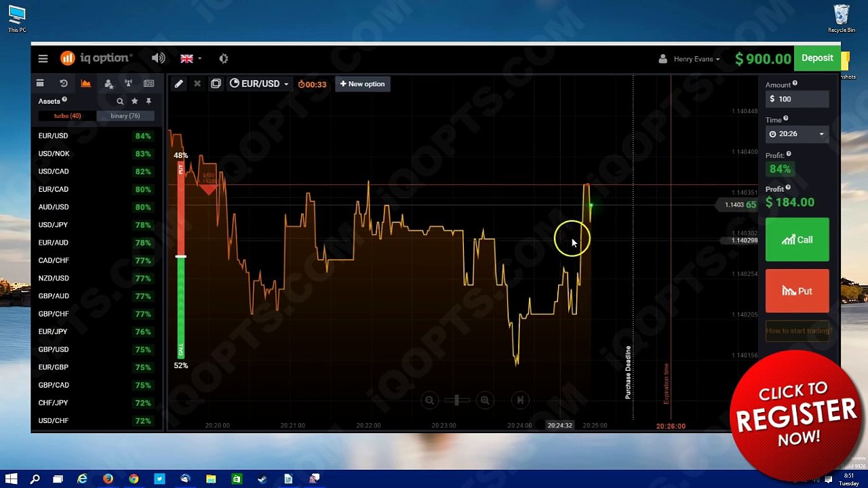Open the How to start trading link

coord(798,331)
